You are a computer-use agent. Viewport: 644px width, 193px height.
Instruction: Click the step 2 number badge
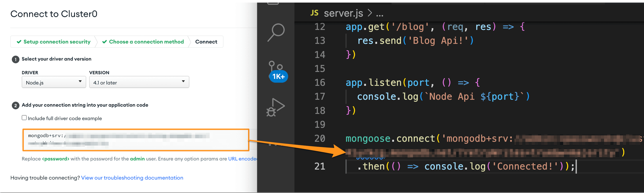[x=16, y=105]
